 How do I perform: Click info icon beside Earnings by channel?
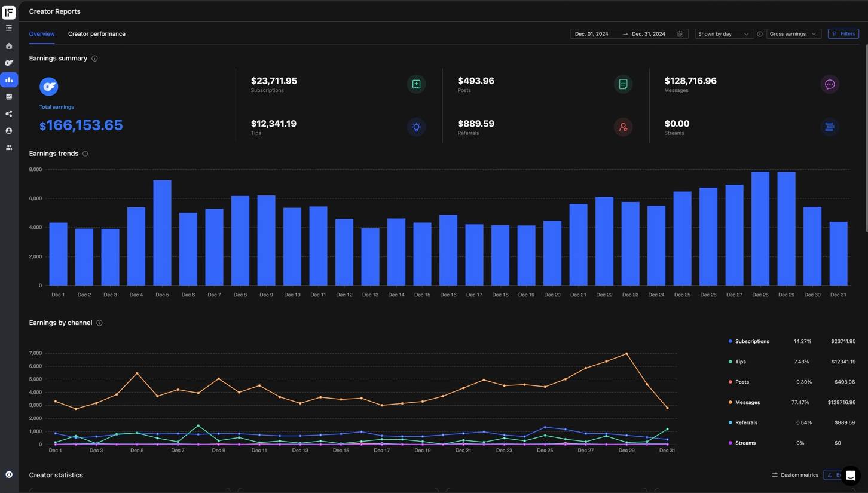99,323
